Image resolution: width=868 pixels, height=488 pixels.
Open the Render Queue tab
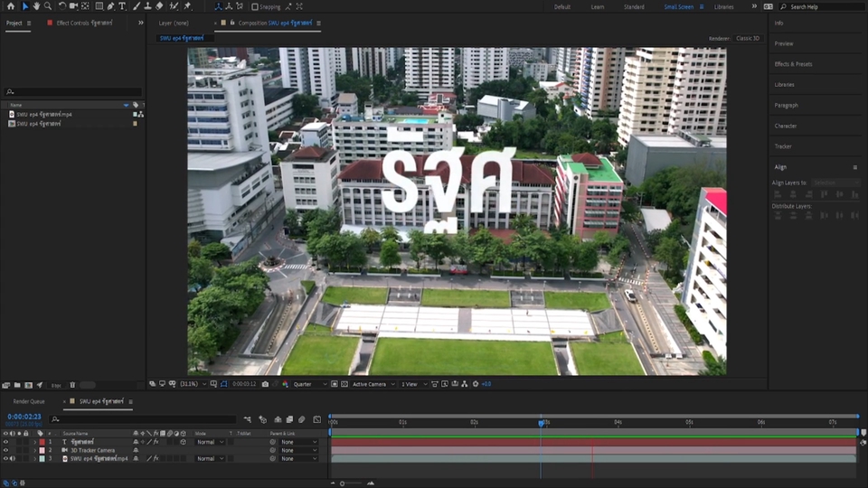coord(29,401)
